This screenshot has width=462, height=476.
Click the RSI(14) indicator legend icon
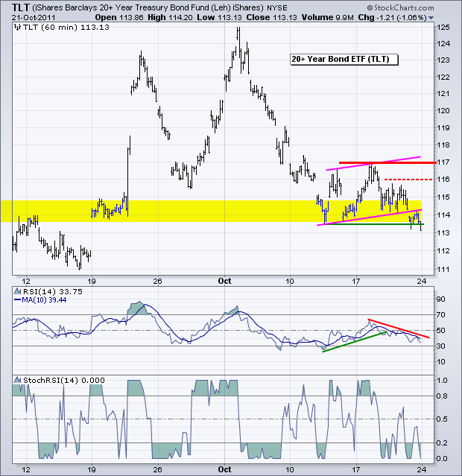coord(18,292)
